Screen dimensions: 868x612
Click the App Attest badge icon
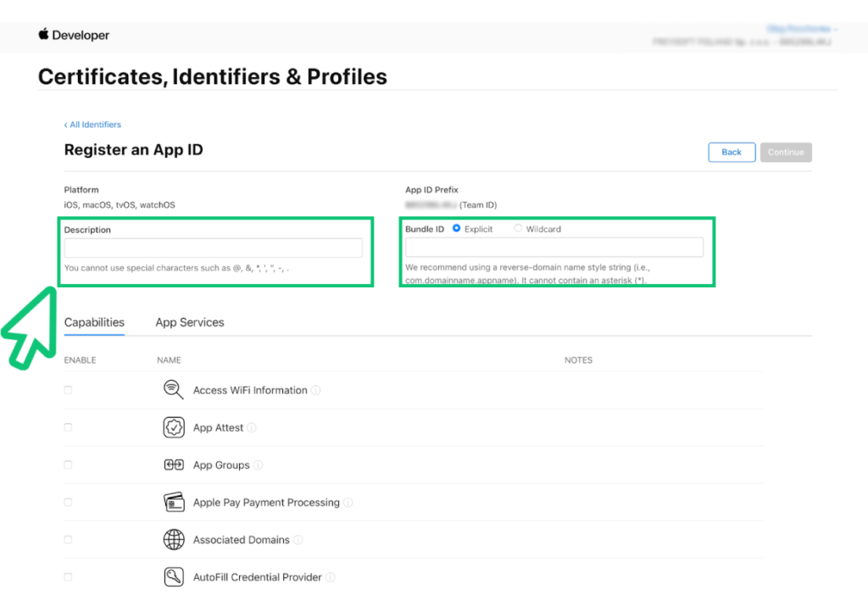coord(173,427)
